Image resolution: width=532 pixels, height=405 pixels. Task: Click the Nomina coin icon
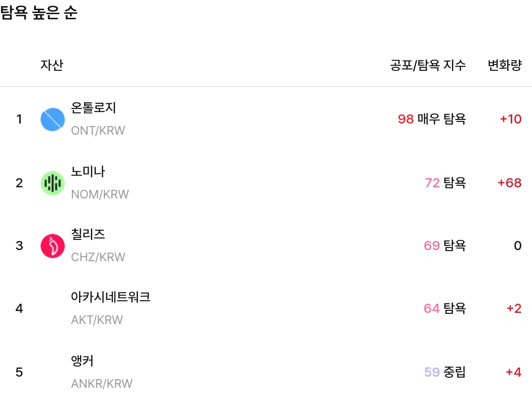tap(53, 183)
